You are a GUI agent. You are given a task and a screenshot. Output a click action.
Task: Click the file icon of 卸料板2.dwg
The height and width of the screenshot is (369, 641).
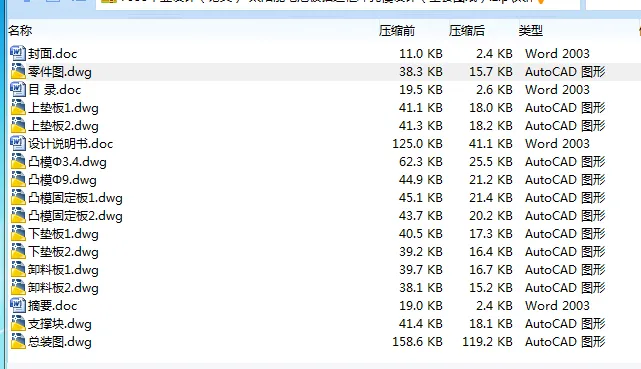(x=18, y=287)
